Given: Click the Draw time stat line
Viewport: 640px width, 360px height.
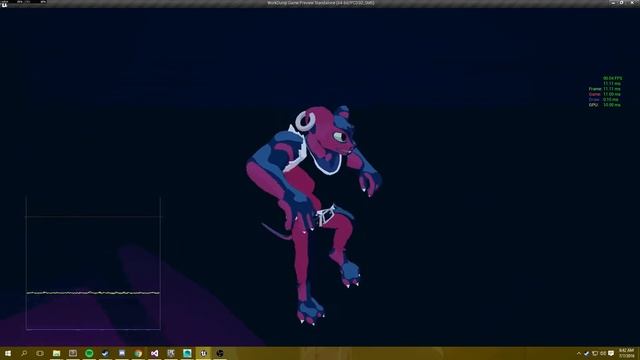Looking at the screenshot, I should coord(604,99).
